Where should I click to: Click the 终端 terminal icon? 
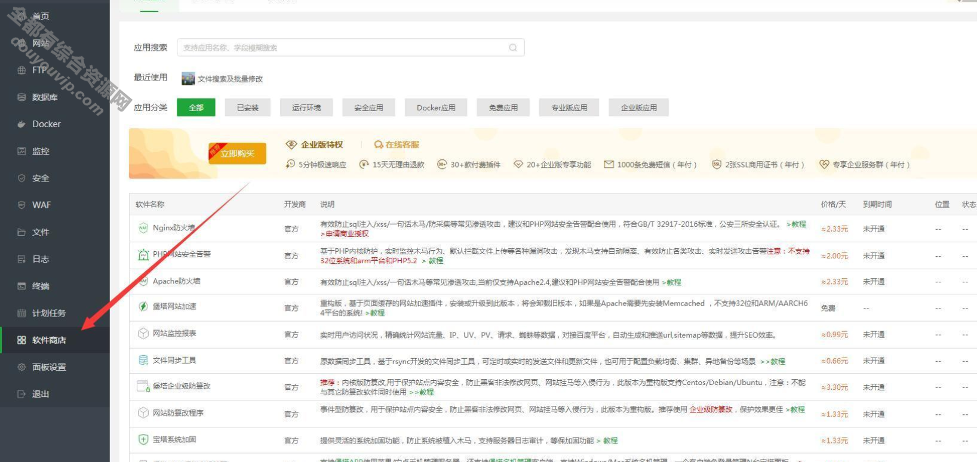pyautogui.click(x=21, y=286)
